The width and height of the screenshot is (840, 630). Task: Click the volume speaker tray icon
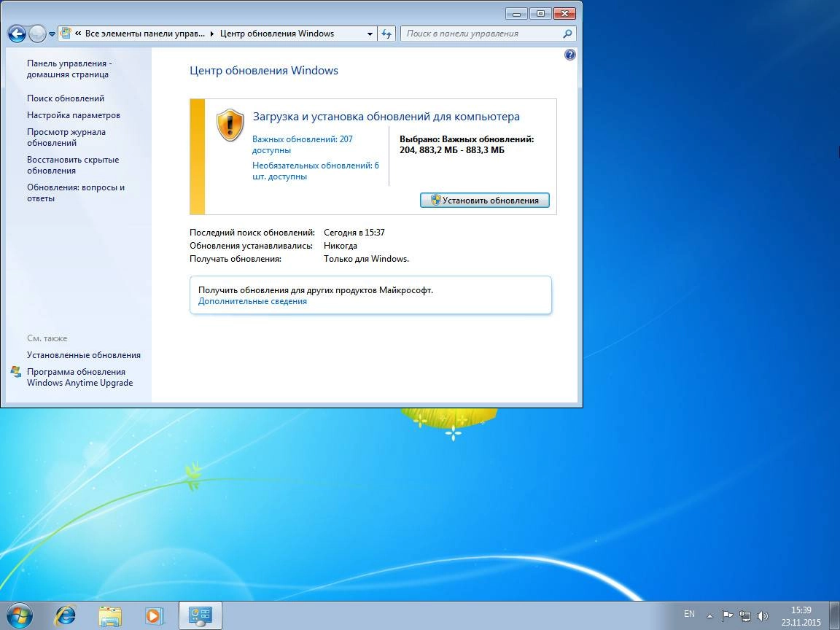(x=762, y=616)
